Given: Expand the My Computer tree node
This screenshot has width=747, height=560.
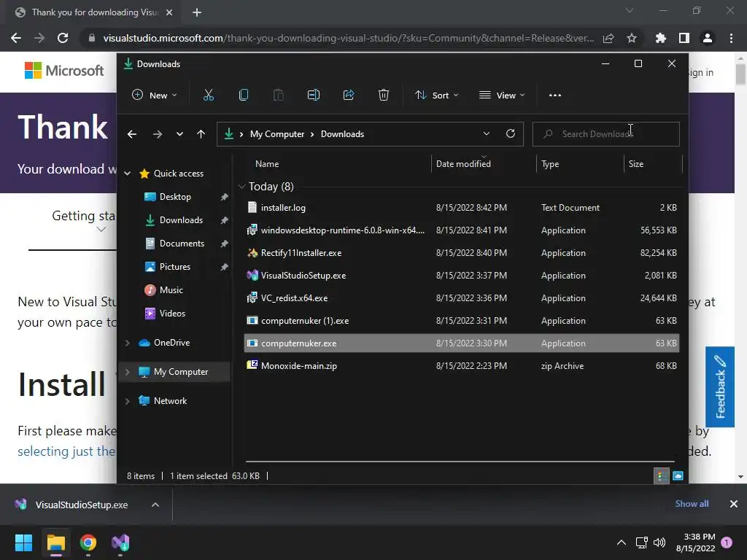Looking at the screenshot, I should click(127, 371).
